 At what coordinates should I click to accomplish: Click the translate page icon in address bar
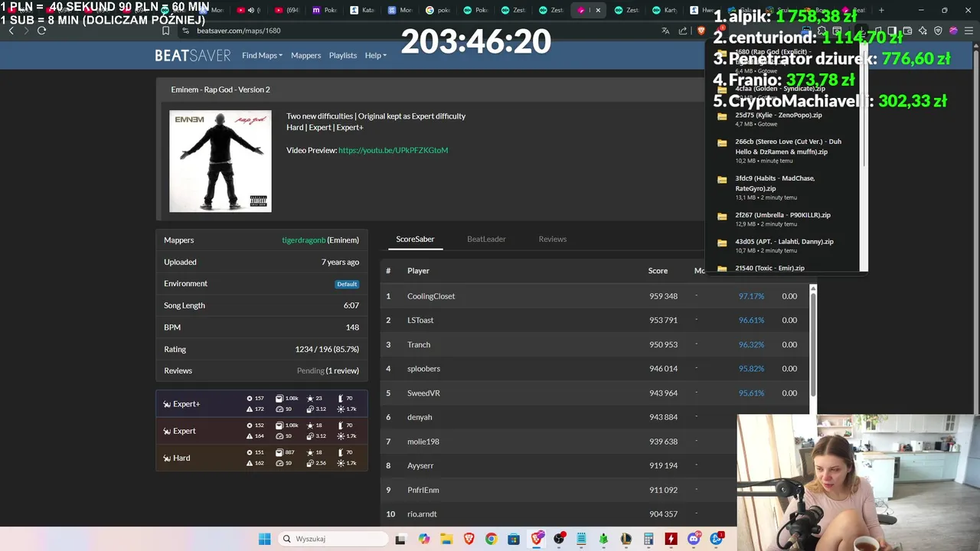click(665, 31)
